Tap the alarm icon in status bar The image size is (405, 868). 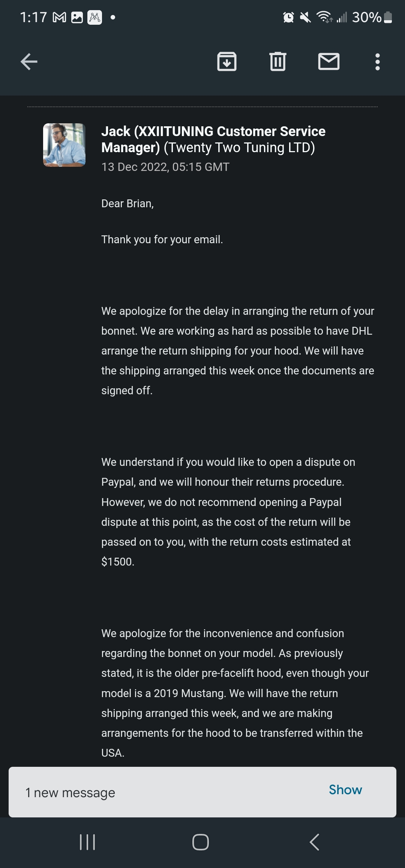pos(288,17)
